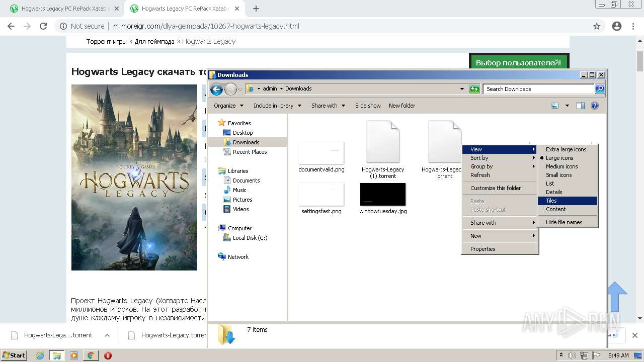
Task: Expand the Share with context submenu
Action: point(500,223)
